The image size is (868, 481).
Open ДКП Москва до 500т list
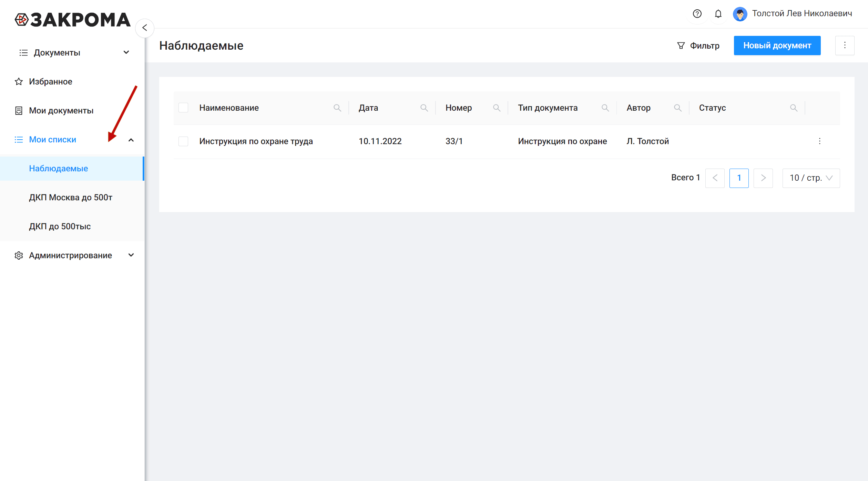click(72, 198)
